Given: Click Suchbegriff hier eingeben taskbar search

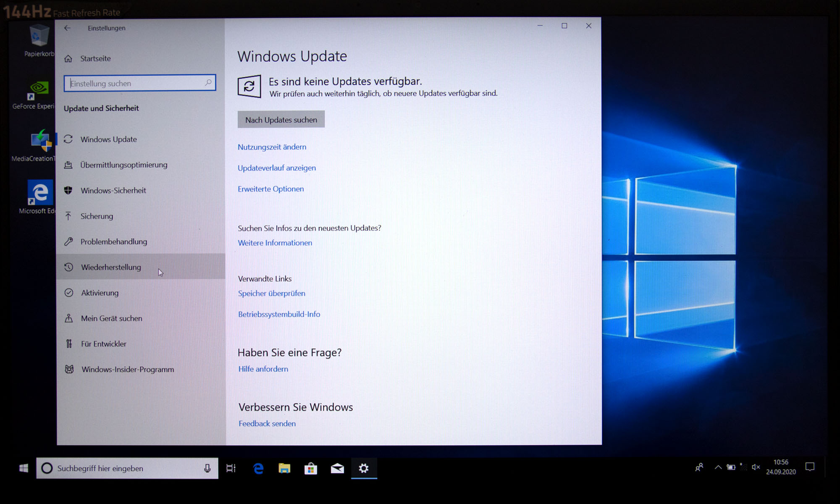Looking at the screenshot, I should [127, 468].
